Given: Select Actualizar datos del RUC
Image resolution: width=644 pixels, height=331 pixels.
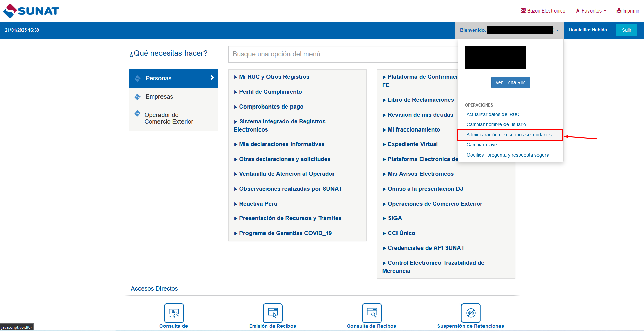Looking at the screenshot, I should [x=493, y=114].
